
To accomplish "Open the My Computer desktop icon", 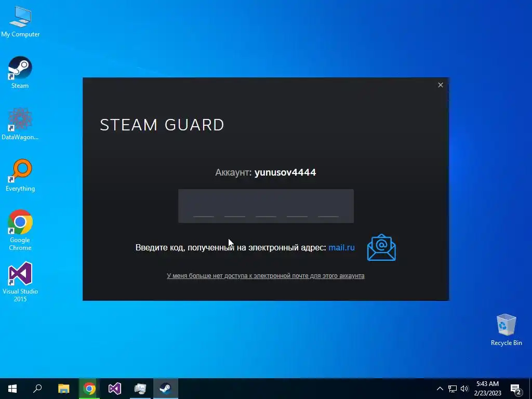I will 20,22.
